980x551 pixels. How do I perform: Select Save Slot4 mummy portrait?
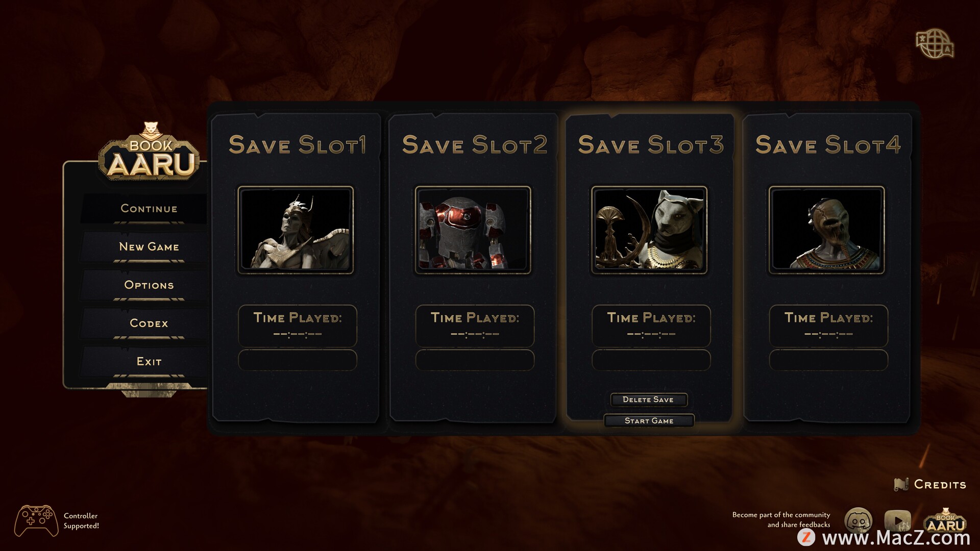pyautogui.click(x=827, y=230)
